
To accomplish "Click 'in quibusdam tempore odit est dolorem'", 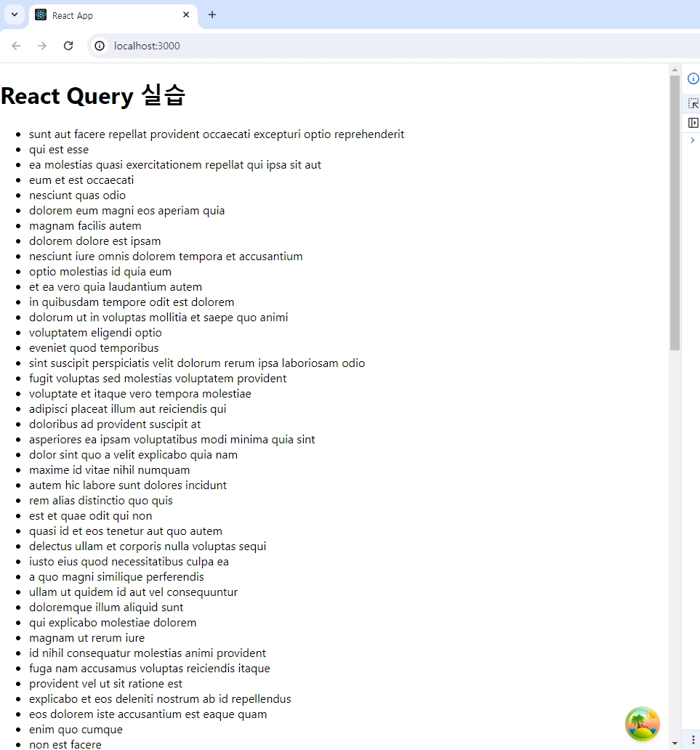I will [x=132, y=302].
